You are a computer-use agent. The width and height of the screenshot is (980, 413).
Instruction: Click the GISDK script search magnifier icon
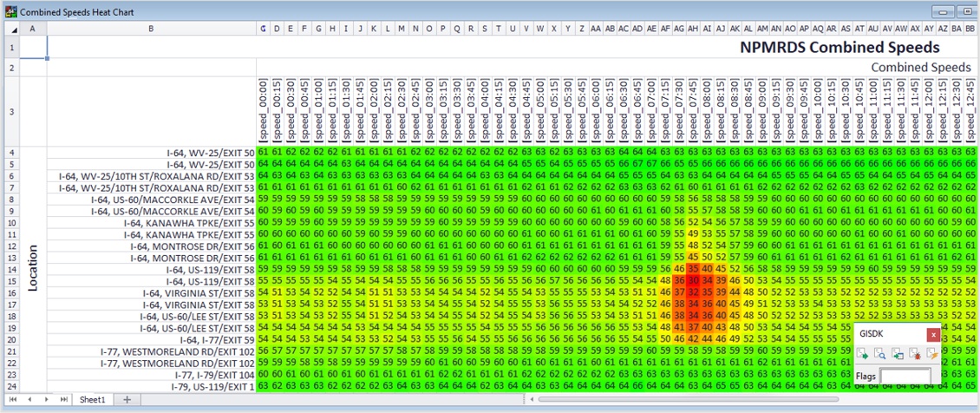point(880,356)
